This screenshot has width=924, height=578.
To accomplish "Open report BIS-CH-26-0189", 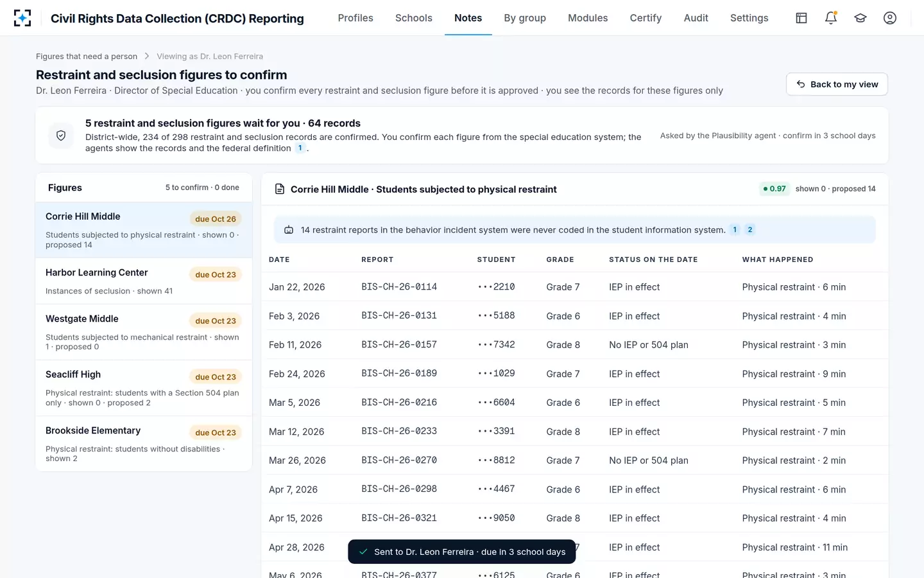I will 399,374.
